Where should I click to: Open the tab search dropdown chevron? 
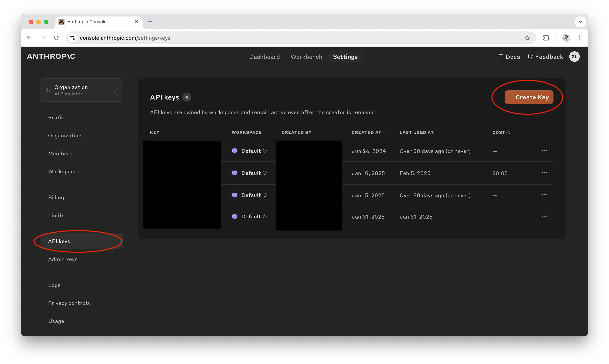pyautogui.click(x=580, y=22)
